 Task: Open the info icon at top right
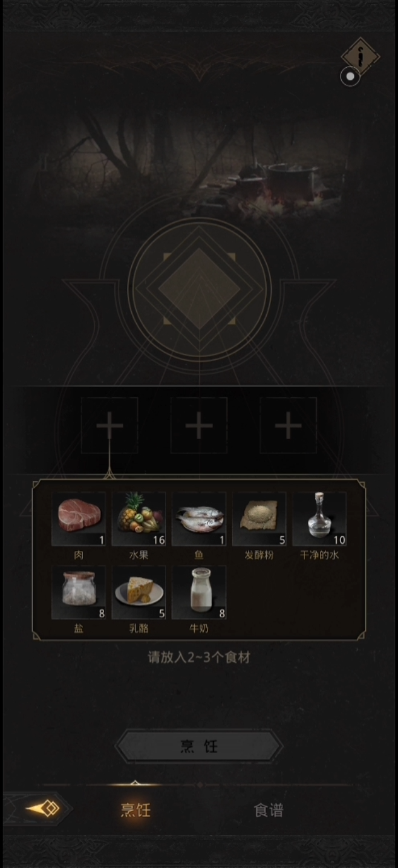pyautogui.click(x=361, y=56)
